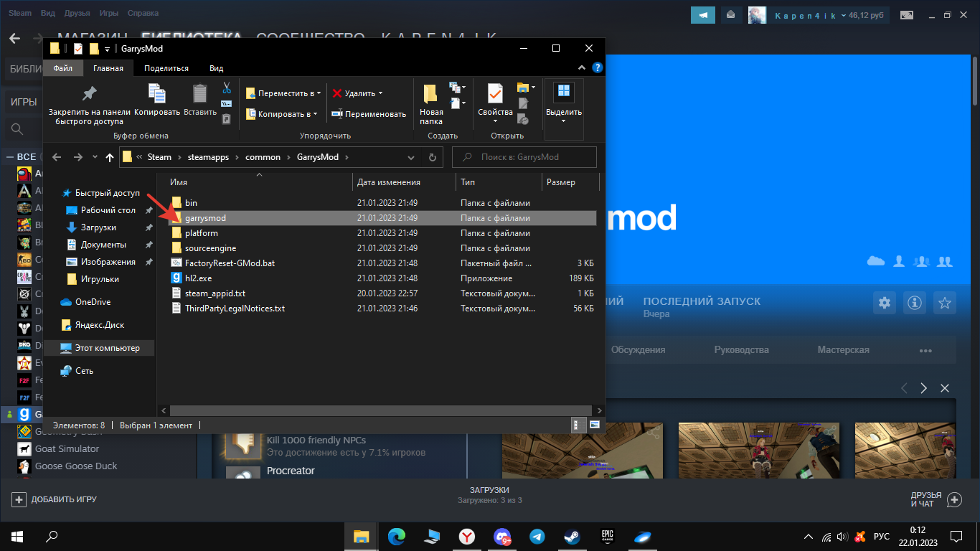Open Yandex Browser from the taskbar
This screenshot has height=551, width=980.
467,536
